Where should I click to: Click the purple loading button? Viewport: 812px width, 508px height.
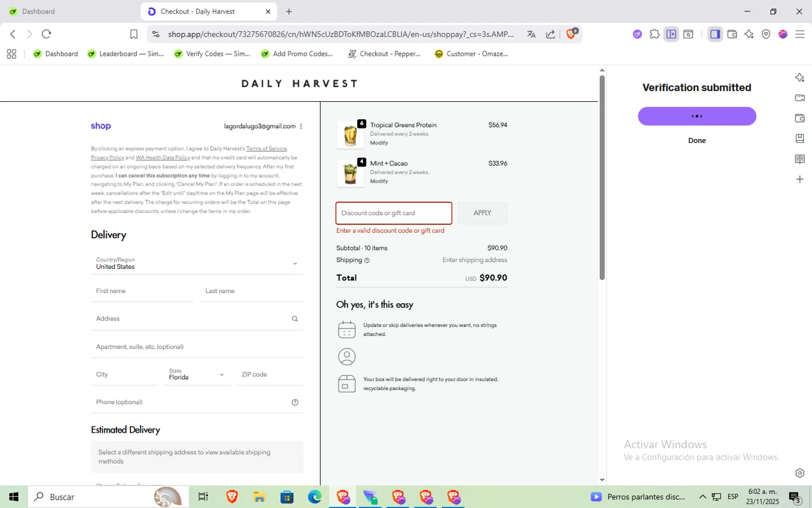click(697, 116)
